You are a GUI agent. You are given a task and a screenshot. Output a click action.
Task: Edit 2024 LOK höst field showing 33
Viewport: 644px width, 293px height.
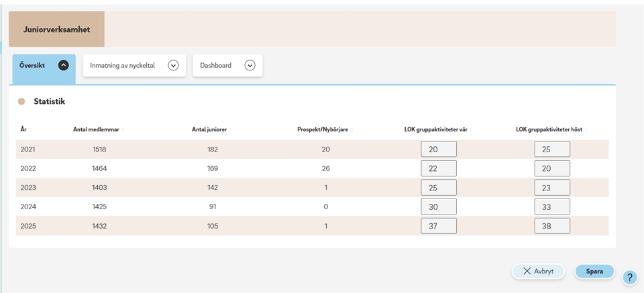(x=552, y=207)
